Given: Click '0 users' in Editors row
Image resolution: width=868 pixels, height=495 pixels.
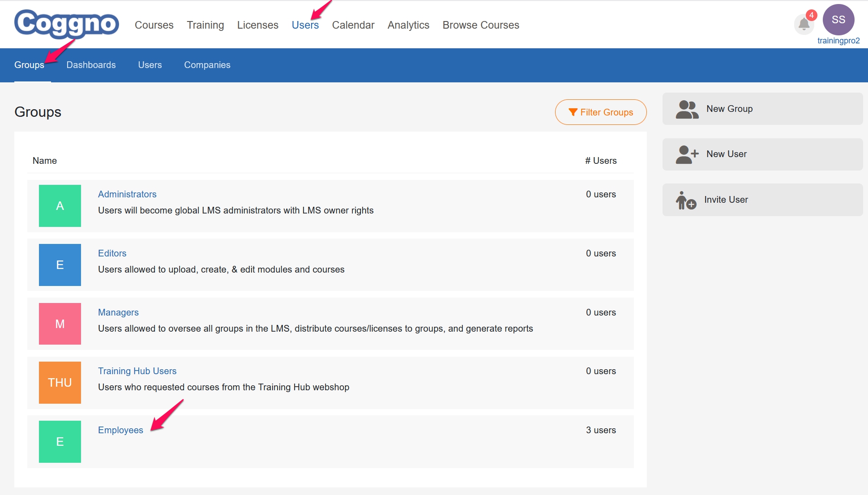Looking at the screenshot, I should [x=601, y=253].
